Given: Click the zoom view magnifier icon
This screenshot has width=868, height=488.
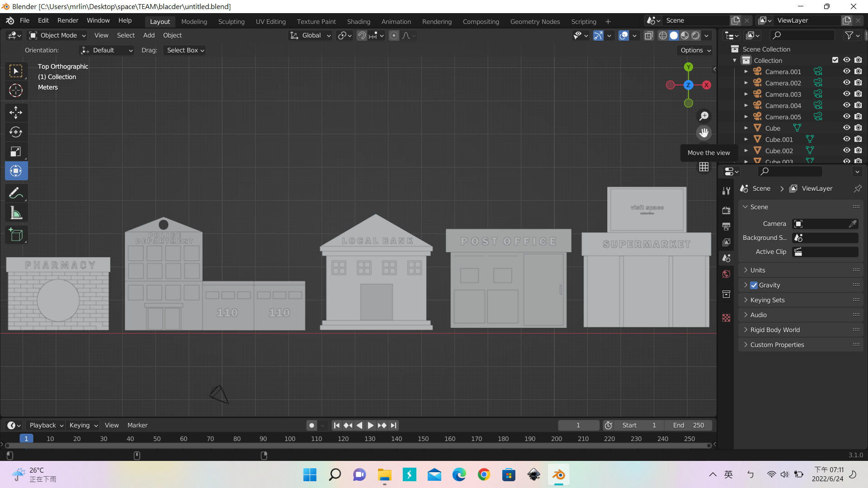Looking at the screenshot, I should (x=704, y=116).
